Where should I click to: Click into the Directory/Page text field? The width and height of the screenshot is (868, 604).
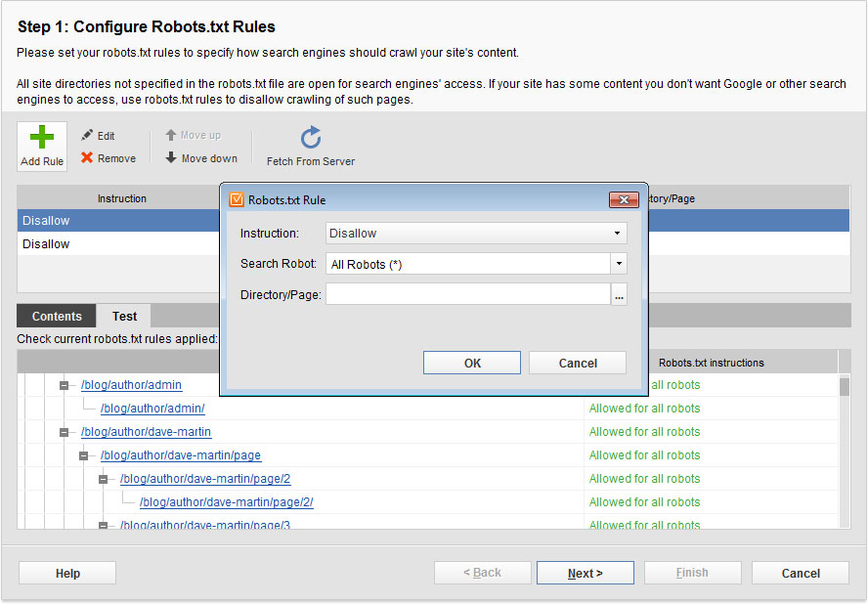tap(468, 294)
